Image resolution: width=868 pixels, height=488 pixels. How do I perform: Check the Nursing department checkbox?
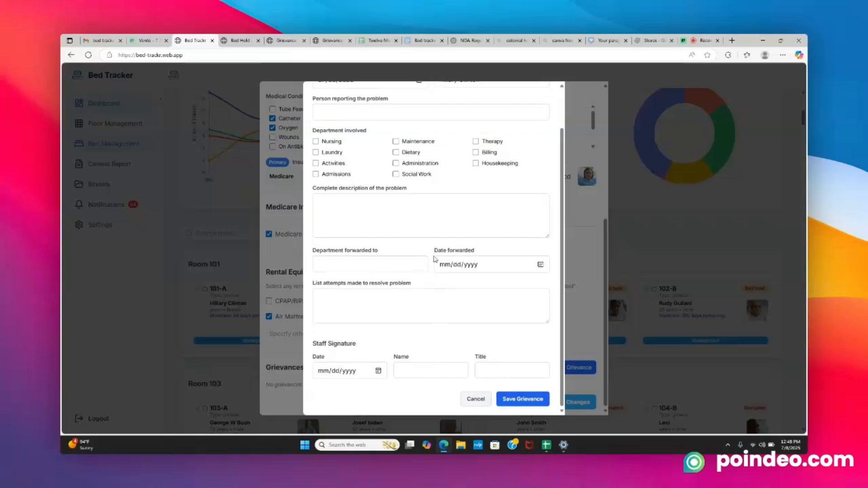point(316,141)
